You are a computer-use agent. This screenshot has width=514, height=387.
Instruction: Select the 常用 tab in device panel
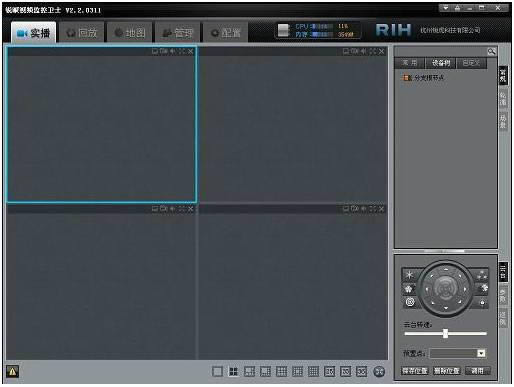(409, 63)
